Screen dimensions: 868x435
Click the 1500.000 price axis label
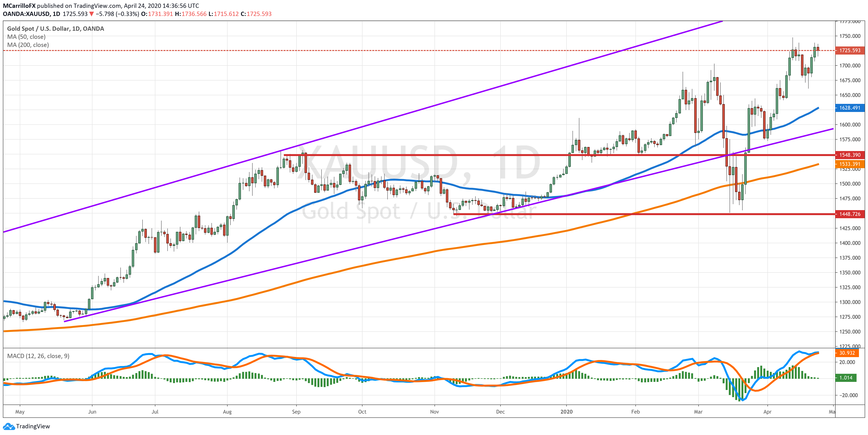(x=850, y=184)
